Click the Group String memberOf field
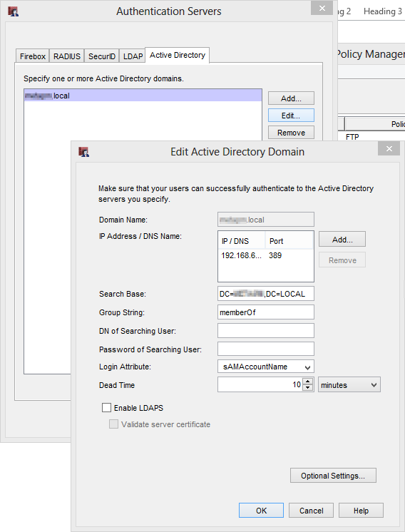This screenshot has height=532, width=405. pos(265,312)
